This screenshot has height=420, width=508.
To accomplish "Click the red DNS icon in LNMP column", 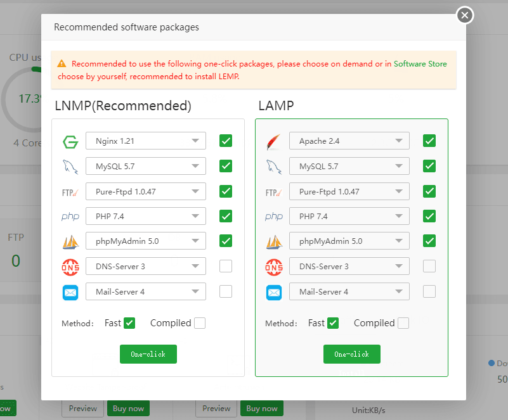I will click(70, 266).
